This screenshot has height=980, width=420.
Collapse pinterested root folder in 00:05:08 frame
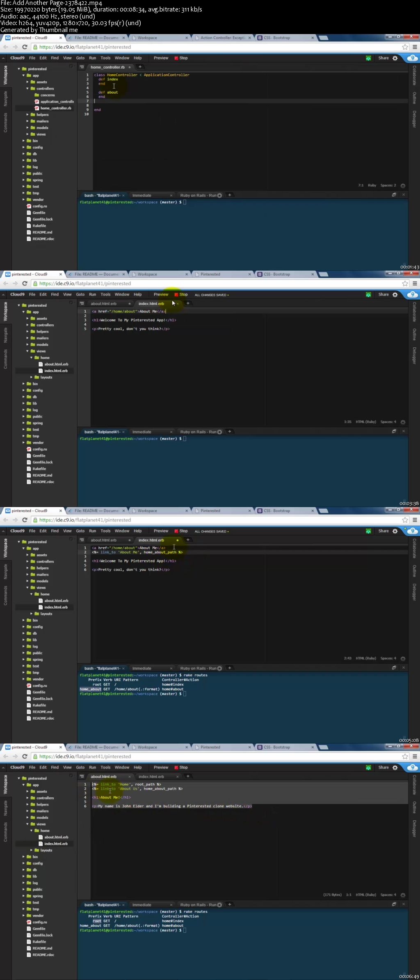19,542
